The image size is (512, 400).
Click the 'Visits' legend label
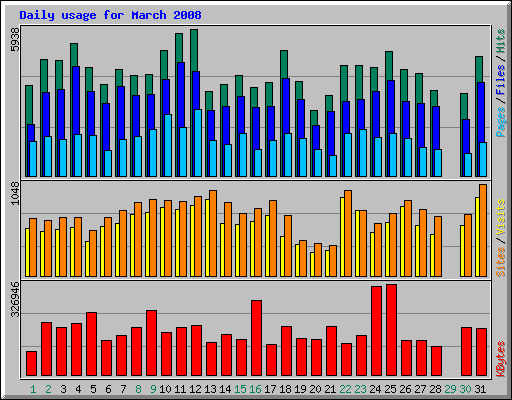tap(501, 218)
